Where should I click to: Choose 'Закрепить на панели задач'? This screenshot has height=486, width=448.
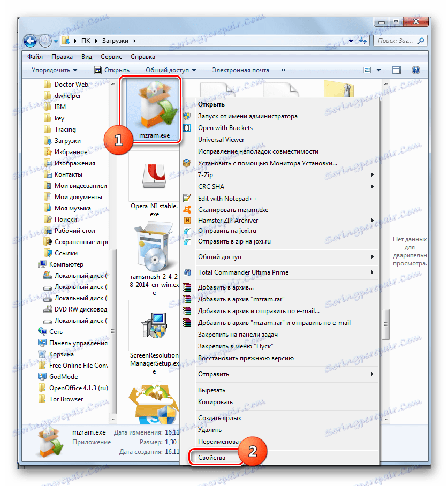coord(238,335)
